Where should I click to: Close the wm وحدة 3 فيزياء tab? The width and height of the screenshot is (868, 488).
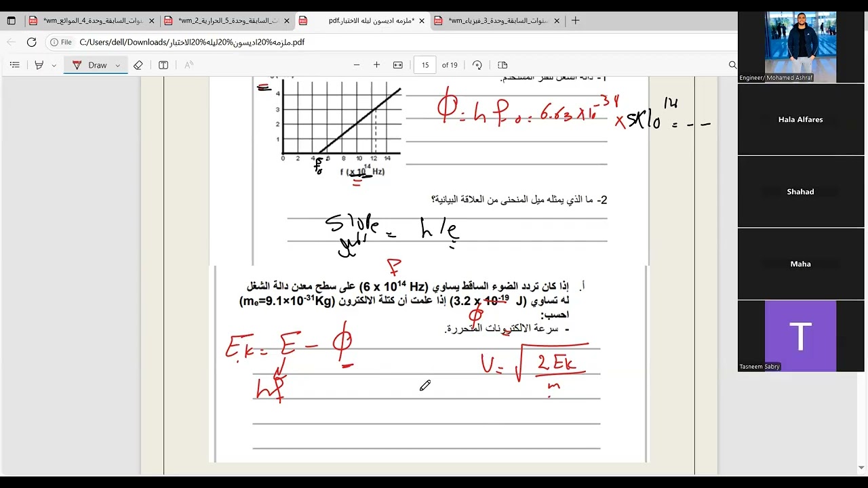pos(557,21)
